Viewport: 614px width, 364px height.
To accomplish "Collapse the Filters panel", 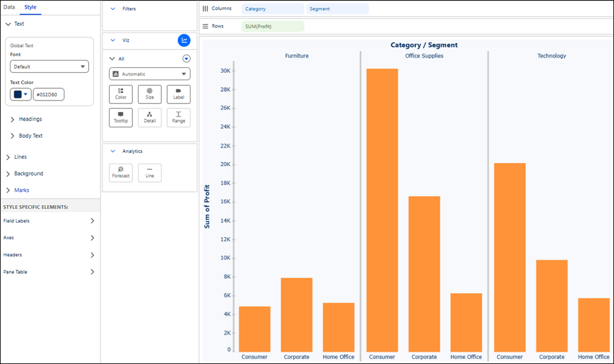I will pos(113,9).
